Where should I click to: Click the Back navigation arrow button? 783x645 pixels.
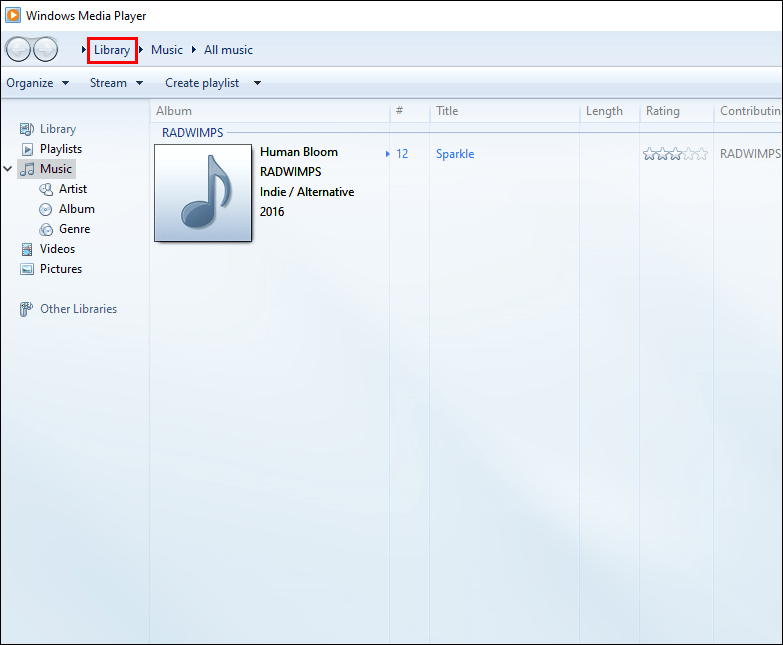(x=18, y=49)
